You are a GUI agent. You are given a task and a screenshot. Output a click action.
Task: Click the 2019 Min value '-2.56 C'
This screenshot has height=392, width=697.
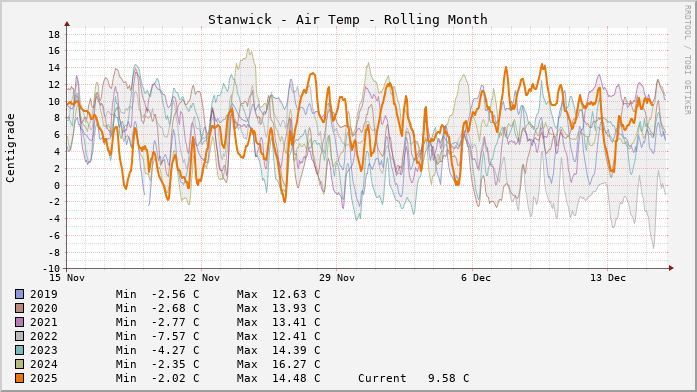(176, 294)
